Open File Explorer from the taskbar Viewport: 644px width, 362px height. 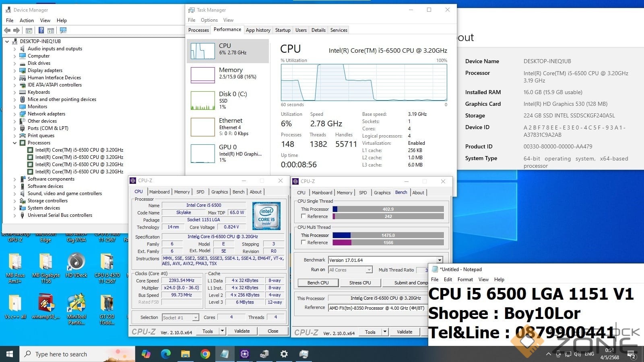[185, 354]
